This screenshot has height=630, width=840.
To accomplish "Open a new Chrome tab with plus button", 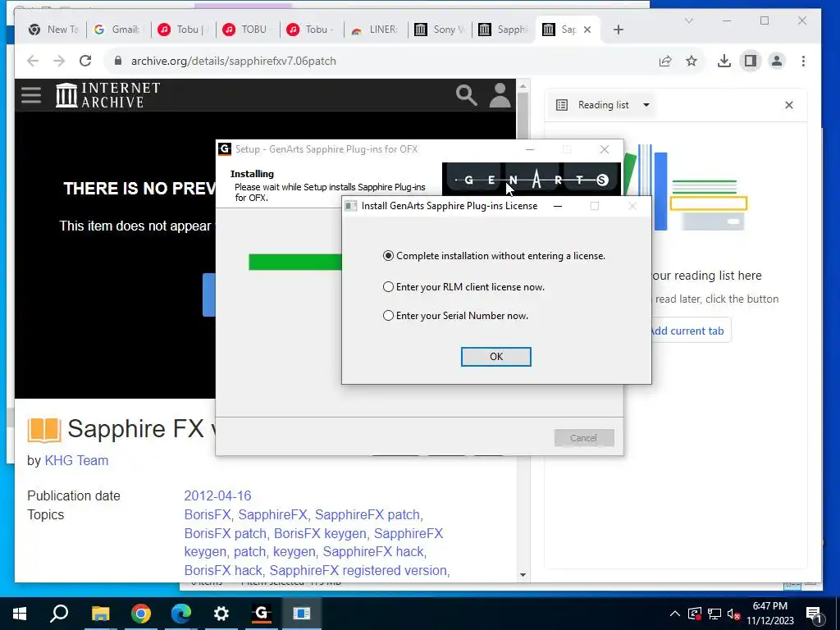I will [619, 30].
